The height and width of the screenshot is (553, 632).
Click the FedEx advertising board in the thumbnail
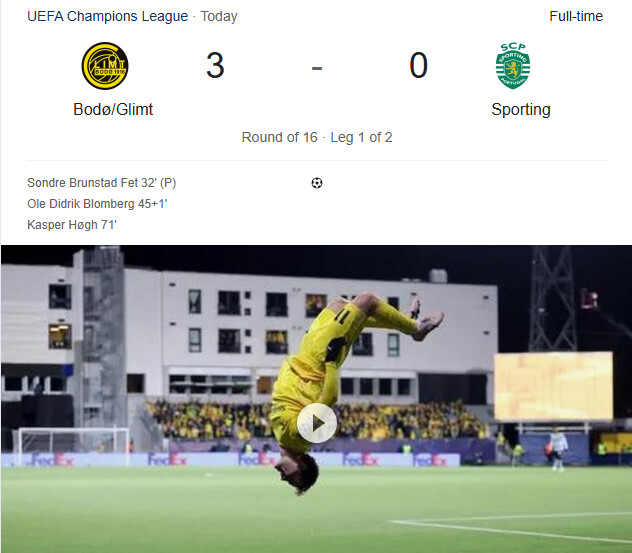(230, 459)
